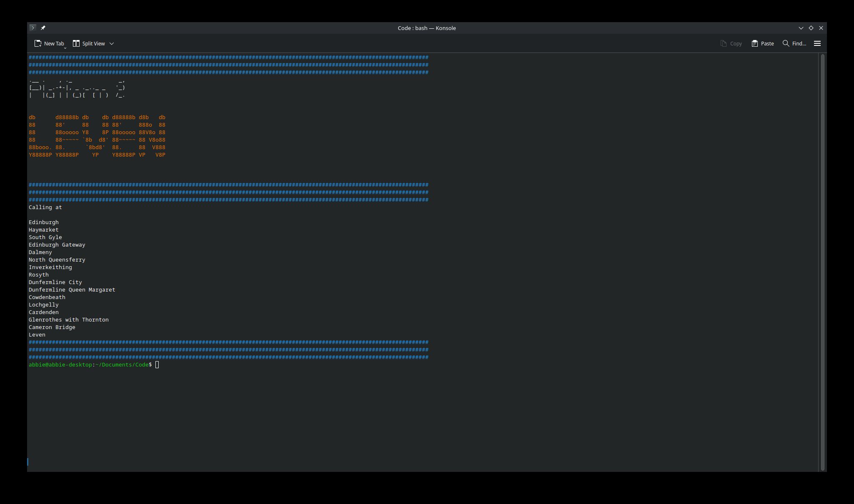Click the orange LEVEN ASCII banner
Screen dimensions: 854x504
point(97,136)
